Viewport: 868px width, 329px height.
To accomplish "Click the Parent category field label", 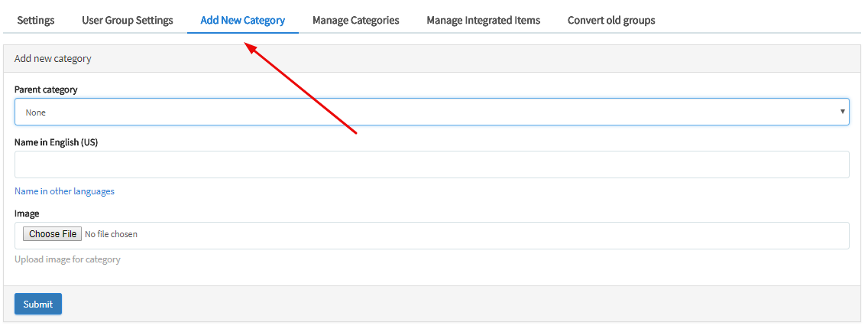I will (x=46, y=90).
